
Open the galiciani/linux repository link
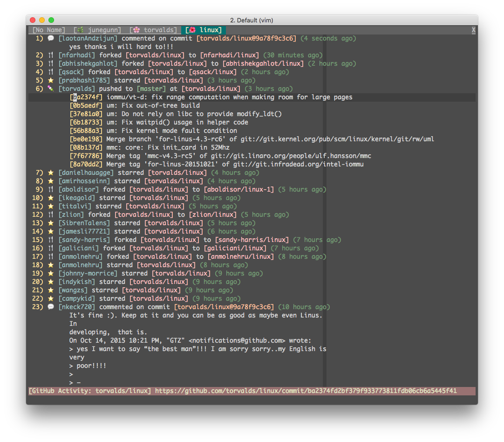click(235, 248)
